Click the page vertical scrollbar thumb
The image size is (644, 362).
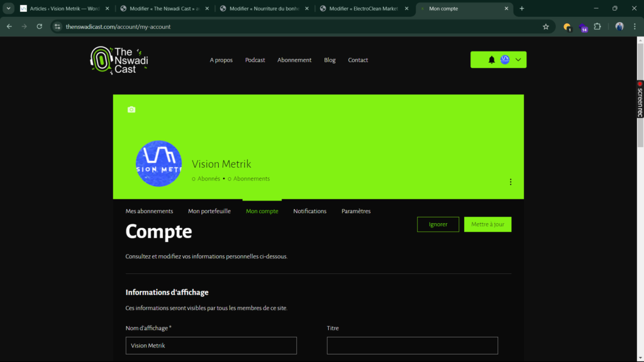pyautogui.click(x=640, y=94)
